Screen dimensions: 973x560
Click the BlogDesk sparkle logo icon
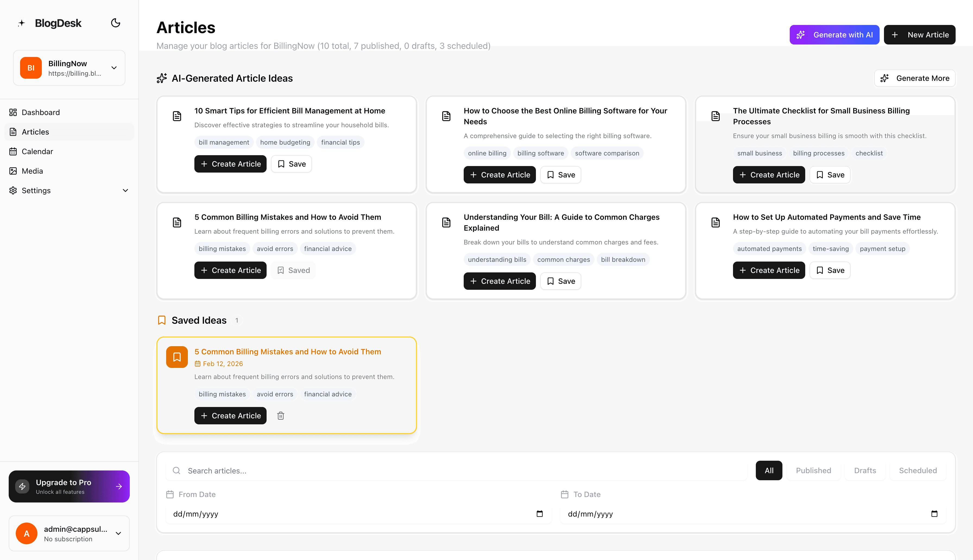tap(21, 23)
